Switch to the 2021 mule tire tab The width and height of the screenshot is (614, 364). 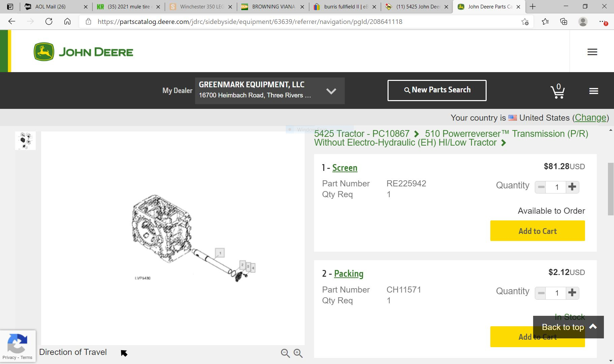(129, 6)
